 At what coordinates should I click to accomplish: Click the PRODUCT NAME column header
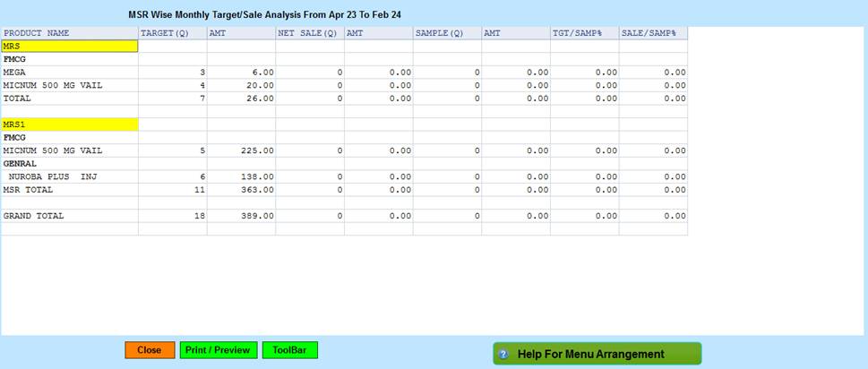click(x=37, y=33)
